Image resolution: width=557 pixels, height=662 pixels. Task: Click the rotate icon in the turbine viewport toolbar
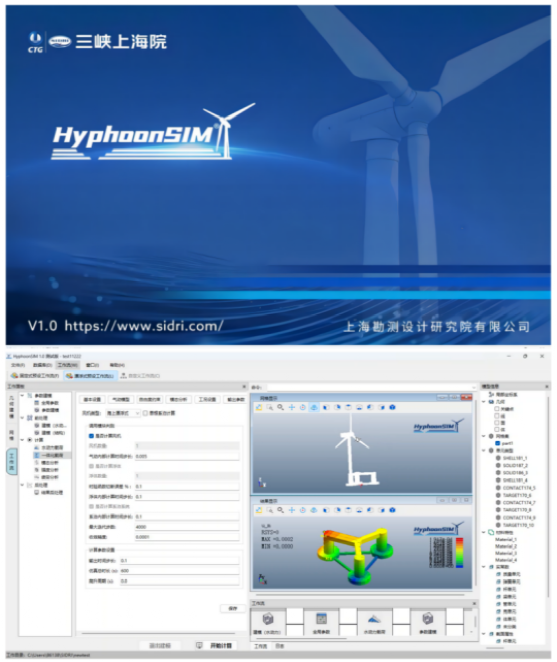click(x=303, y=407)
